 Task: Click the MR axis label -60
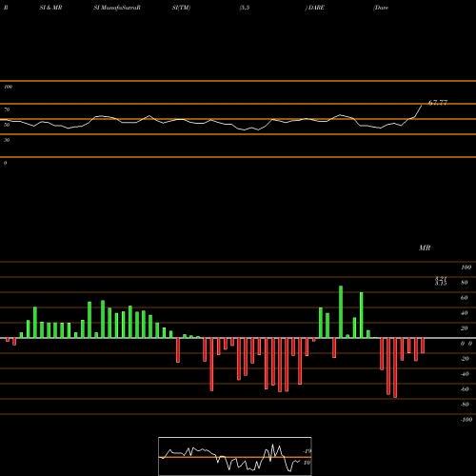point(465,389)
